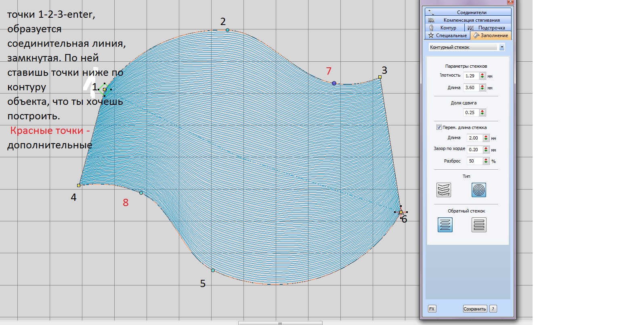Open help with the question mark button
Screen dimensions: 644x325
pyautogui.click(x=493, y=309)
